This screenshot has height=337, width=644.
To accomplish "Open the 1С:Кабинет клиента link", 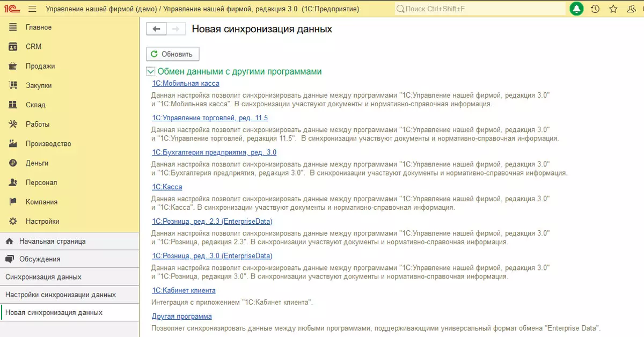I will coord(184,290).
